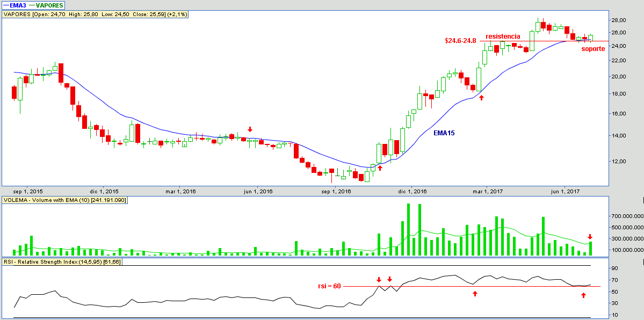Click the 500.000.000 volume axis value
Viewport: 644px width, 320px height.
pos(627,228)
